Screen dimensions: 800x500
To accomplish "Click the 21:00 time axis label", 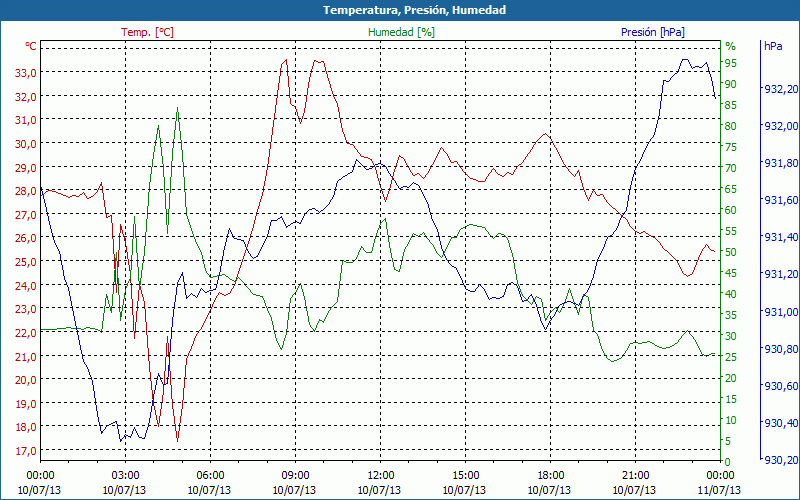I will tap(636, 476).
